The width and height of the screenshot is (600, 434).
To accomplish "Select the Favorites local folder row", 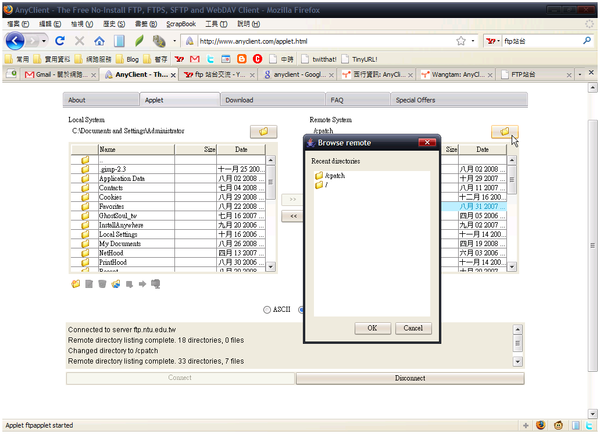I will [168, 206].
